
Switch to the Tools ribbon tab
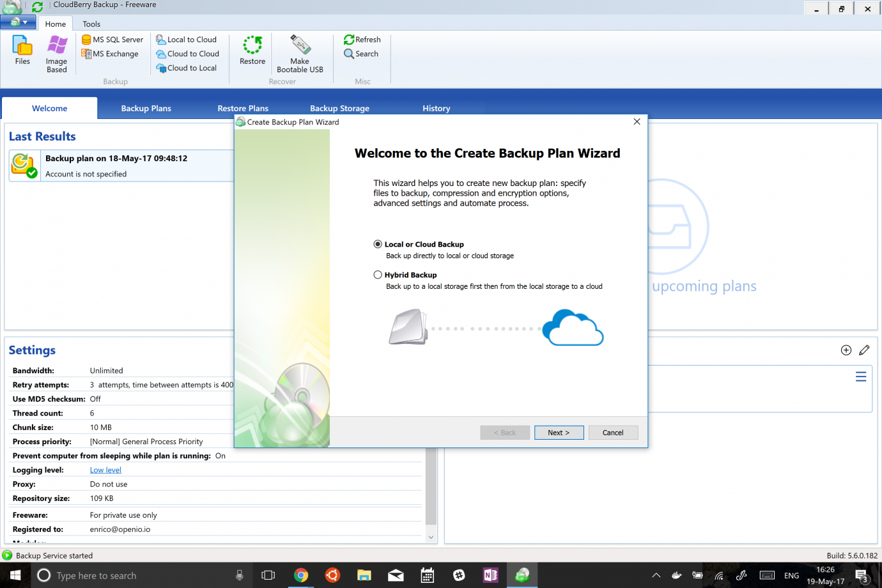click(91, 24)
